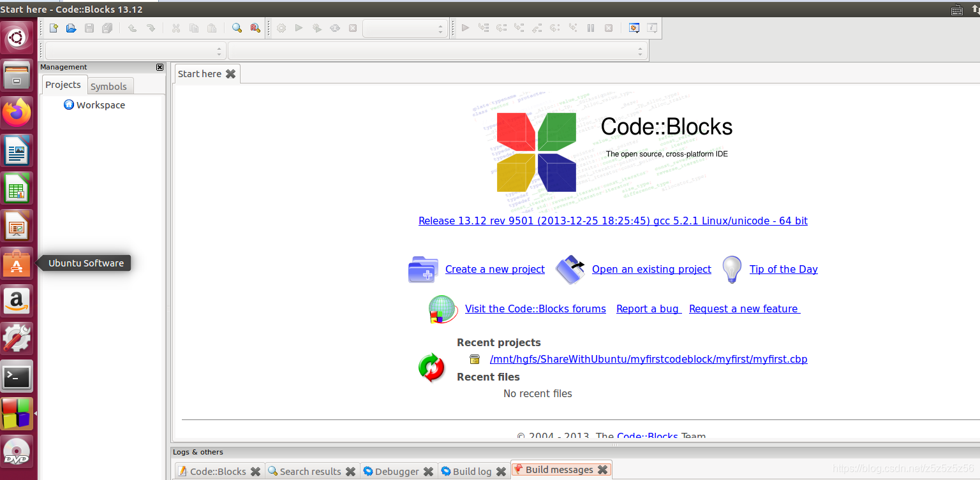Open System Settings wrench launcher icon

click(17, 338)
